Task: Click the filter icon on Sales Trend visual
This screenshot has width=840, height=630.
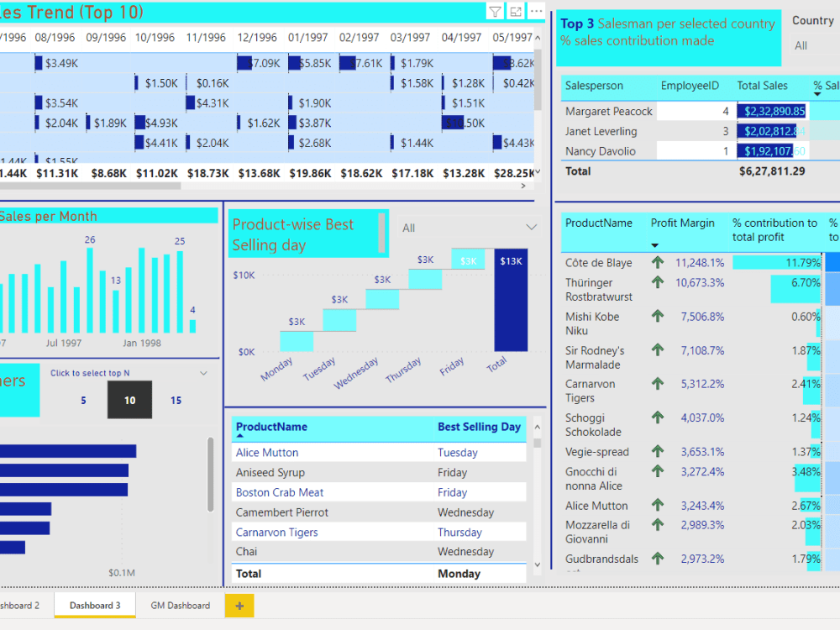Action: (x=495, y=11)
